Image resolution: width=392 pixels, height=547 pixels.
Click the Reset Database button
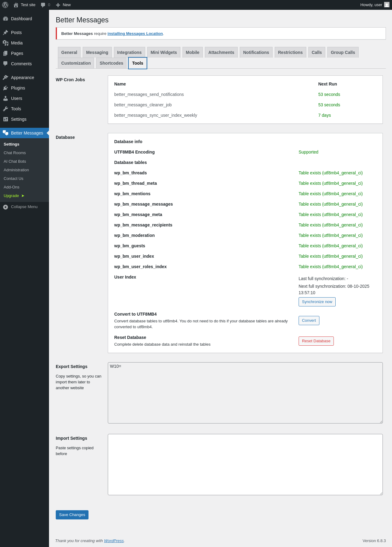316,341
